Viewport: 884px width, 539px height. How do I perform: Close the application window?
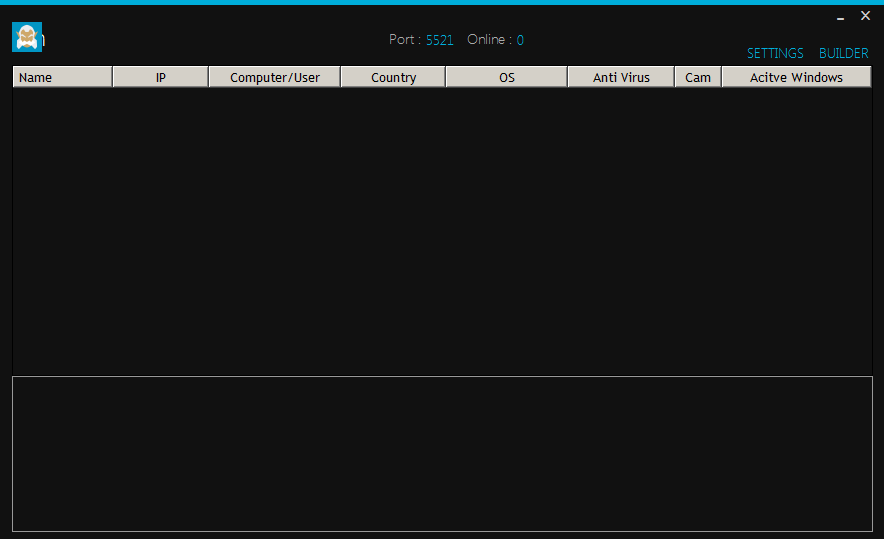(866, 16)
